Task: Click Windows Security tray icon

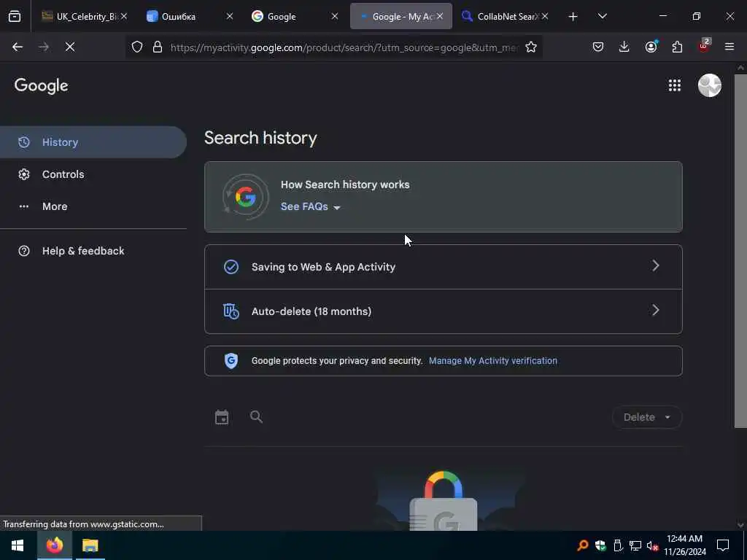Action: [600, 545]
